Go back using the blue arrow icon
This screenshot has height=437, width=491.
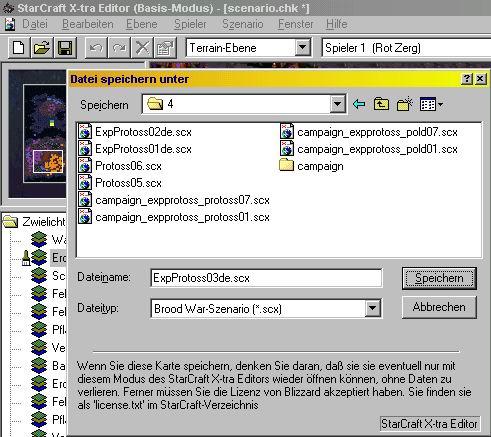point(359,104)
